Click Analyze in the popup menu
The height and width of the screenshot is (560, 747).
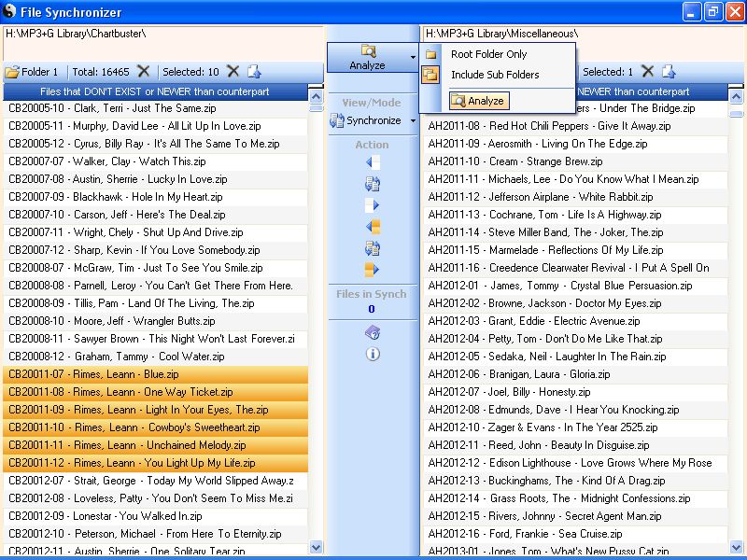478,101
